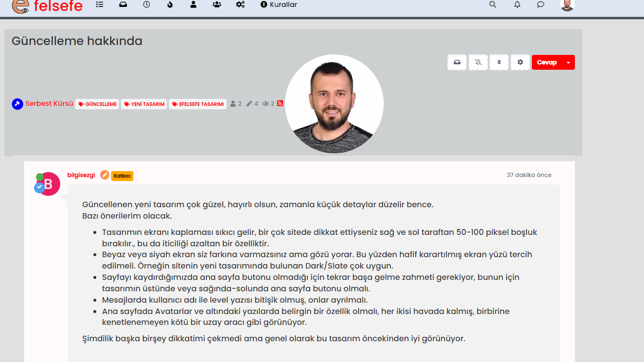Open the categories list icon in navbar
644x362 pixels.
tap(100, 4)
